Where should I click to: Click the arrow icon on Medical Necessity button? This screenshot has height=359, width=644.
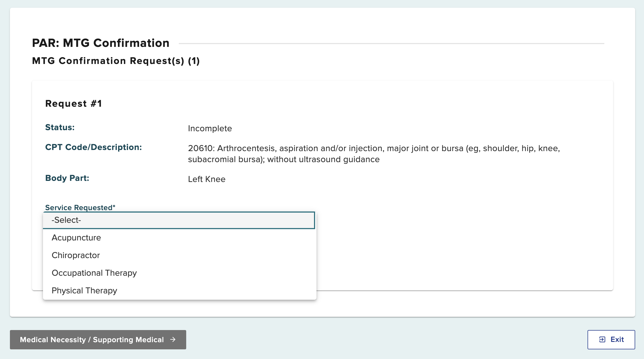tap(173, 339)
